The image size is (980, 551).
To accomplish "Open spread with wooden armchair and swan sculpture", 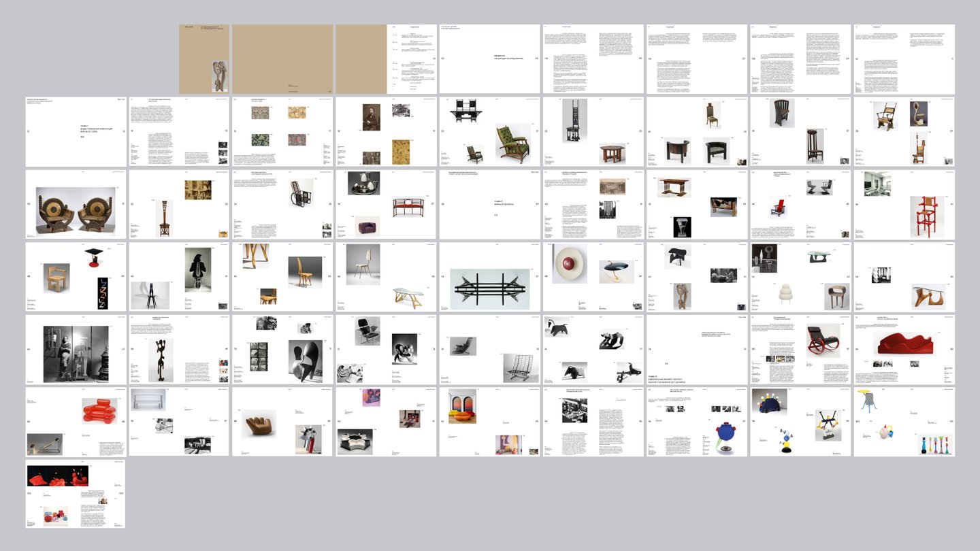I will (904, 132).
